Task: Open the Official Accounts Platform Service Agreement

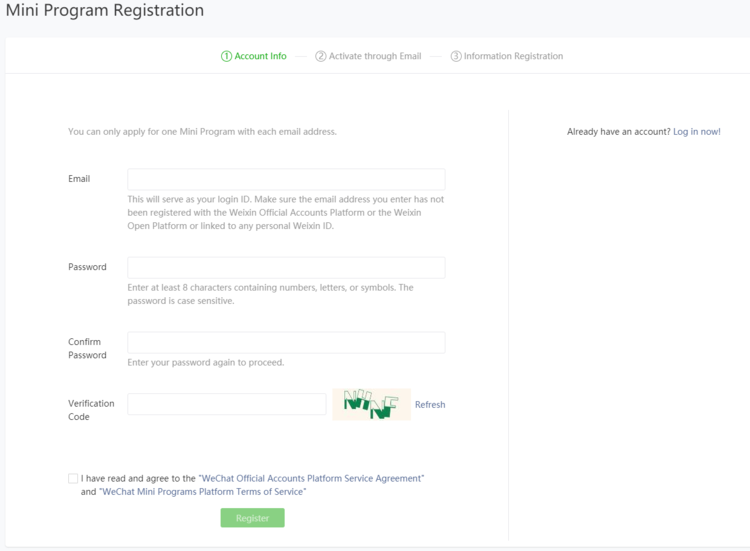Action: pyautogui.click(x=311, y=479)
